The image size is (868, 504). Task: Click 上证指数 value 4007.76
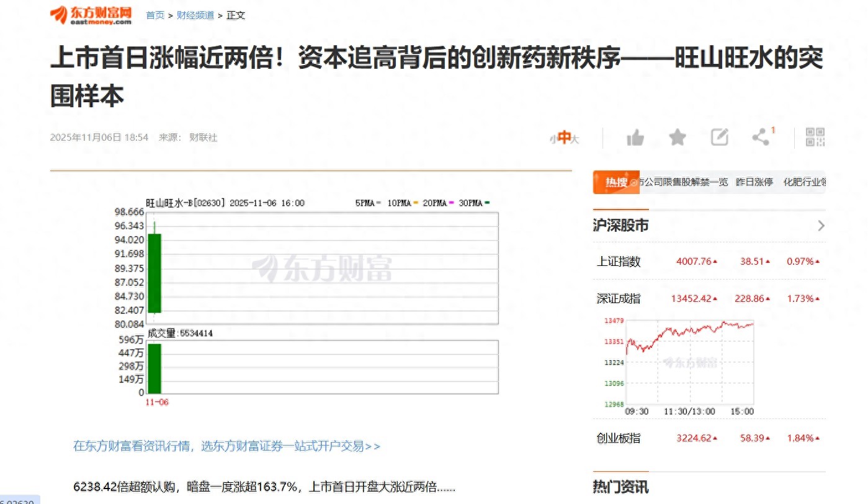pyautogui.click(x=694, y=262)
